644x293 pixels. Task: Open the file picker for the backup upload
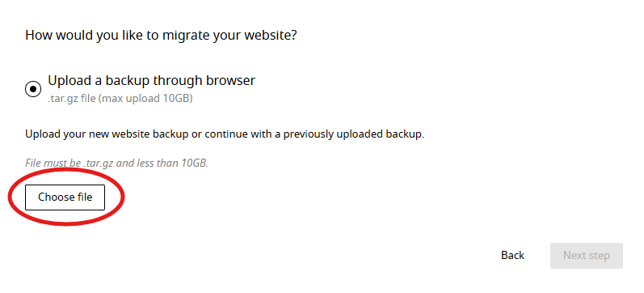click(65, 197)
